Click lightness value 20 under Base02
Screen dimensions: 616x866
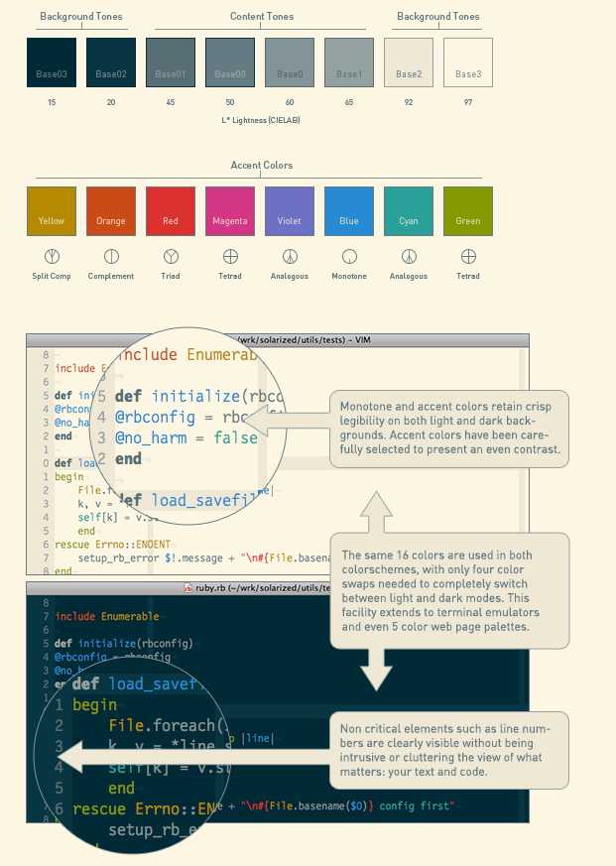pos(111,102)
